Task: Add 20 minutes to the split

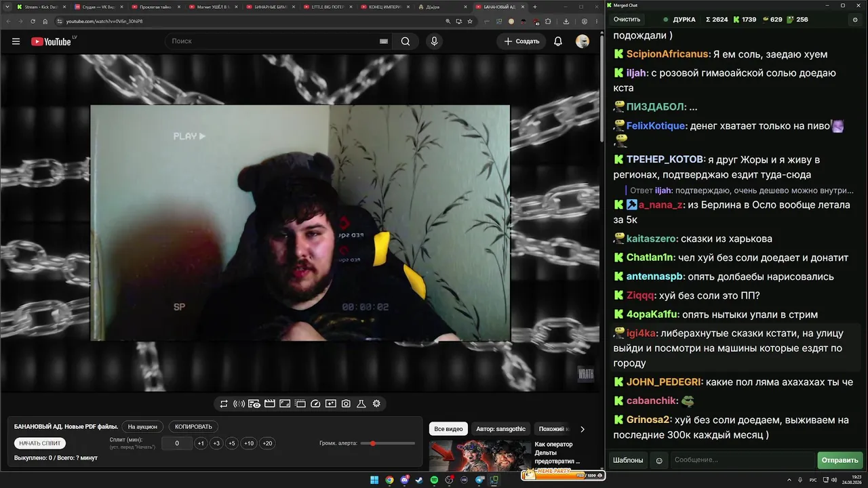Action: (x=267, y=443)
